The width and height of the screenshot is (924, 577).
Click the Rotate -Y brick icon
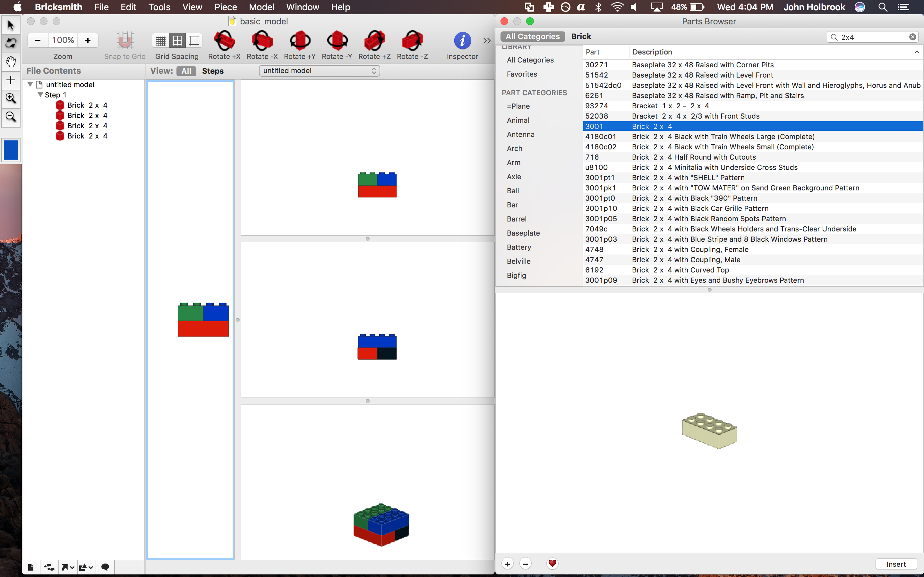pos(337,40)
